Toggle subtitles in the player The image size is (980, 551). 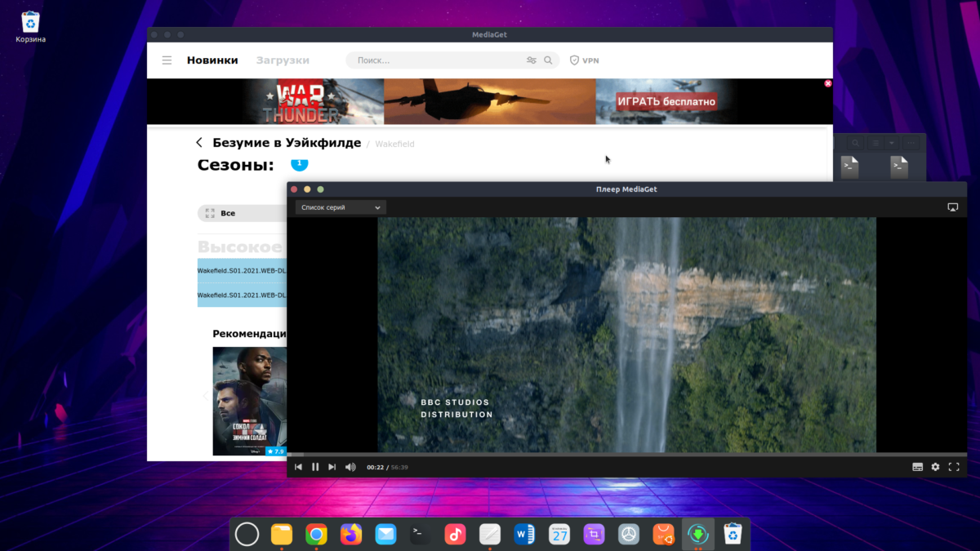click(918, 467)
